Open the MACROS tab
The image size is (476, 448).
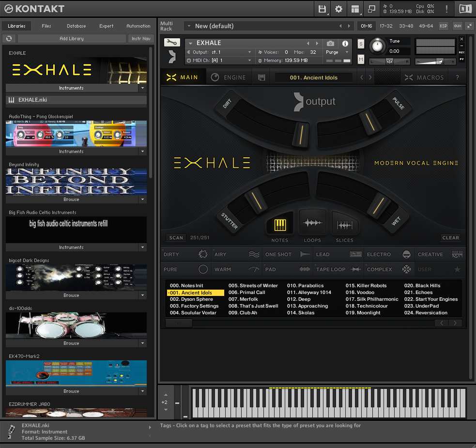424,77
